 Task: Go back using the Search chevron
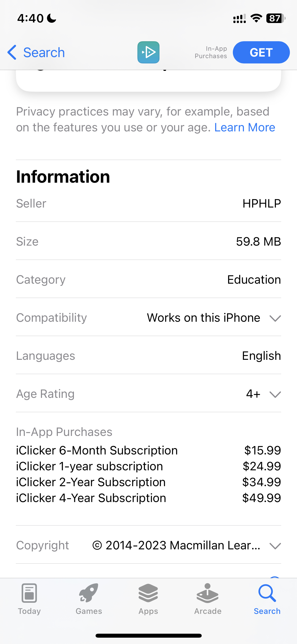click(x=12, y=52)
